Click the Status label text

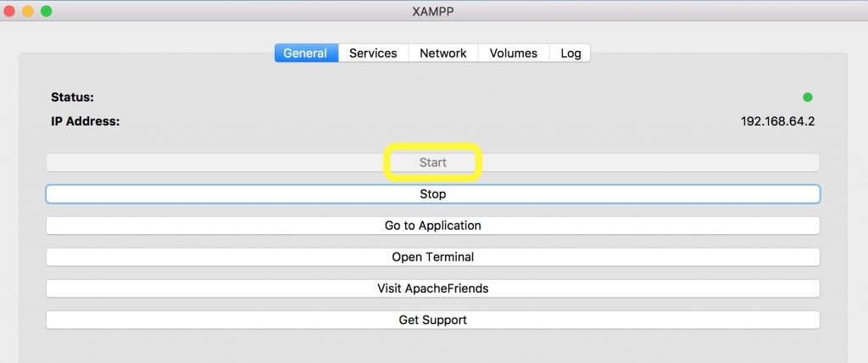73,98
